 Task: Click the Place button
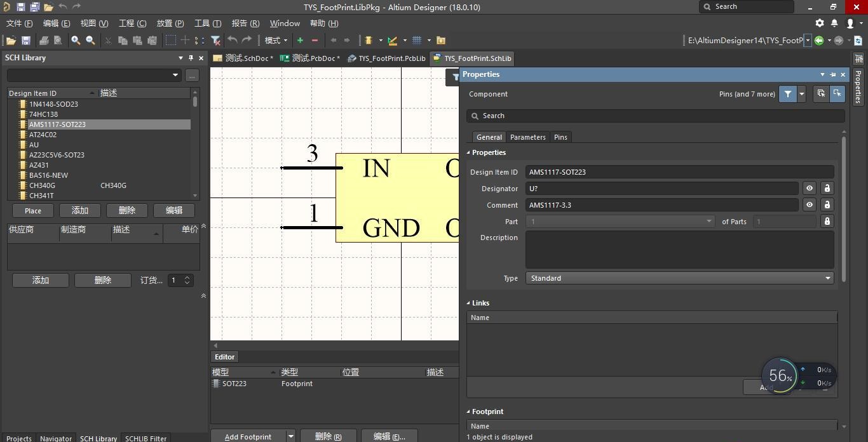point(33,210)
